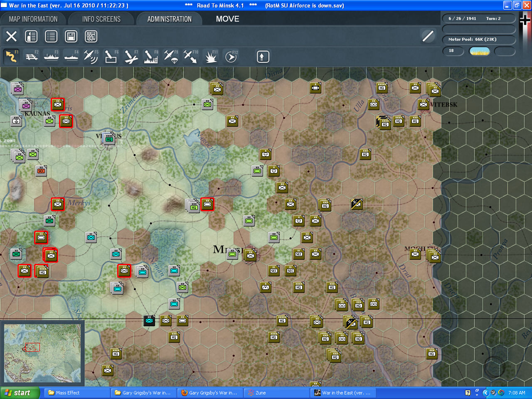Image resolution: width=532 pixels, height=399 pixels.
Task: Select the F9 air transport parachute icon
Action: (171, 57)
